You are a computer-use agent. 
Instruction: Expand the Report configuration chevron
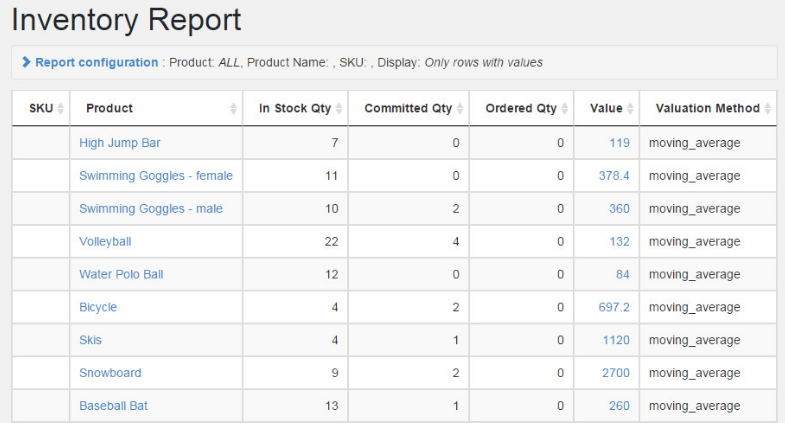point(26,62)
